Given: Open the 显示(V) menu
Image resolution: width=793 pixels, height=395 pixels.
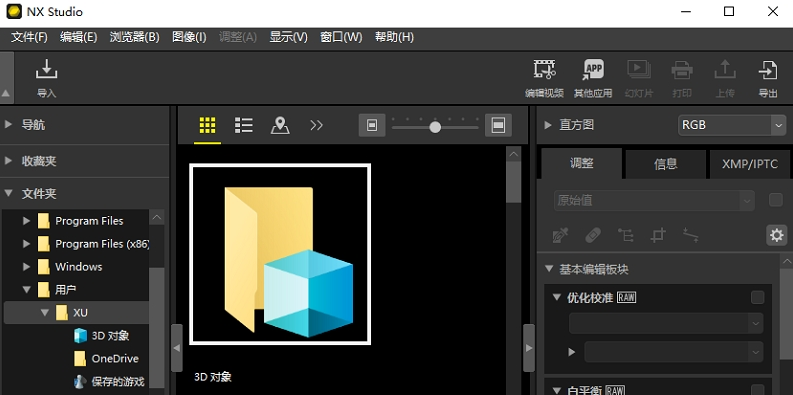Looking at the screenshot, I should [x=288, y=37].
